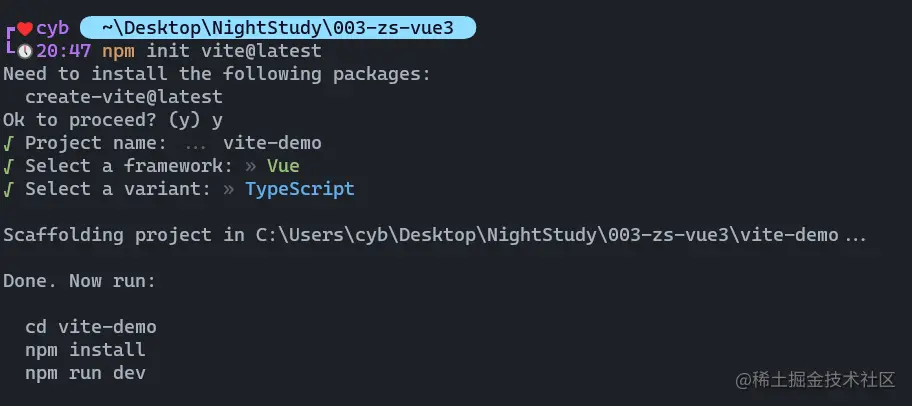
Task: Click the blue path badge 003-zs-vue3
Action: click(x=277, y=28)
